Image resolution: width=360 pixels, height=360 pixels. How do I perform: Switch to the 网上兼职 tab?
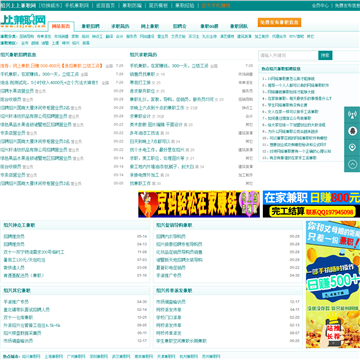[150, 26]
